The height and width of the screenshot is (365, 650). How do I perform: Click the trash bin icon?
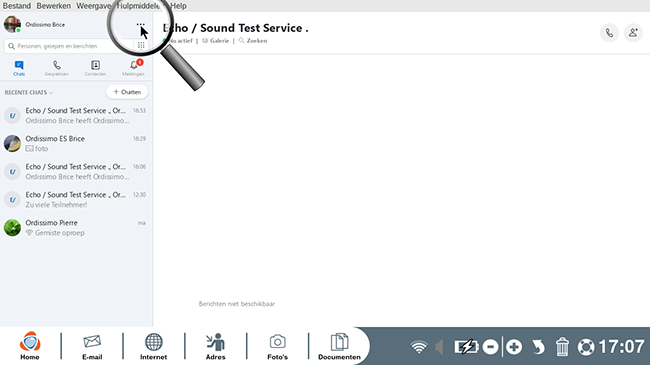click(x=562, y=347)
